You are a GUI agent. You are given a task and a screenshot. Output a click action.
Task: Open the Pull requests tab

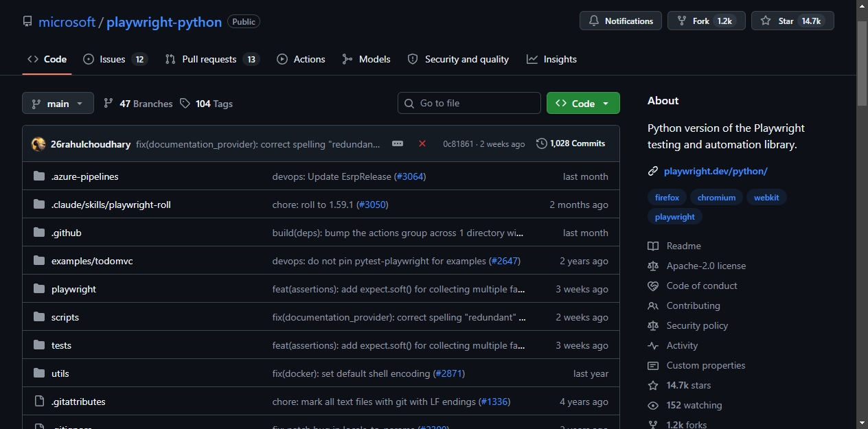[212, 59]
